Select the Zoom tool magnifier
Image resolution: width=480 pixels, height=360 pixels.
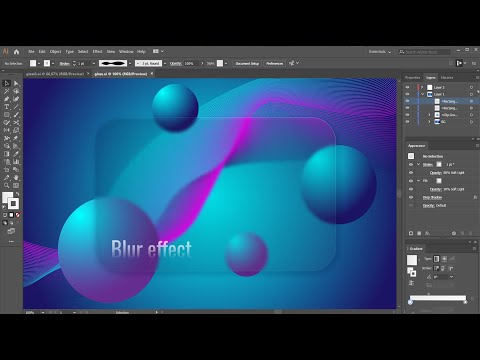tap(7, 186)
